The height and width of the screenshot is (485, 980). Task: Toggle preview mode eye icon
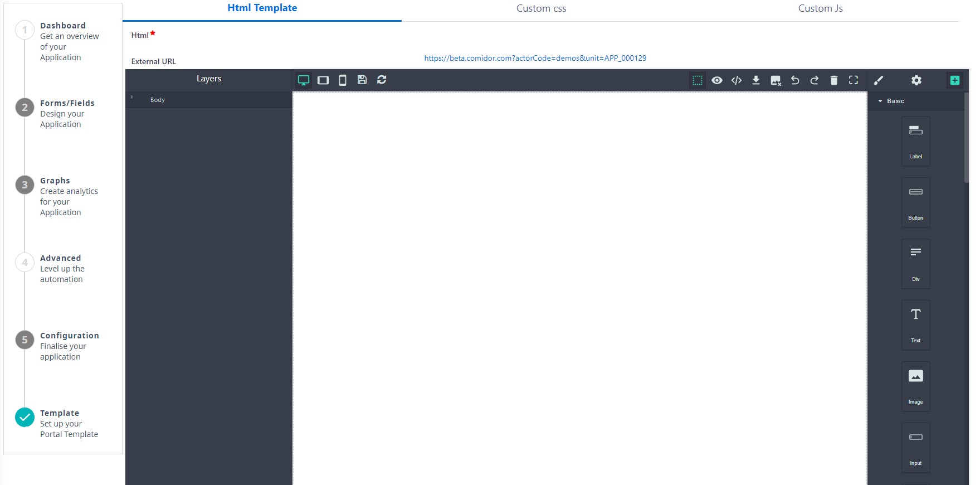pyautogui.click(x=717, y=80)
